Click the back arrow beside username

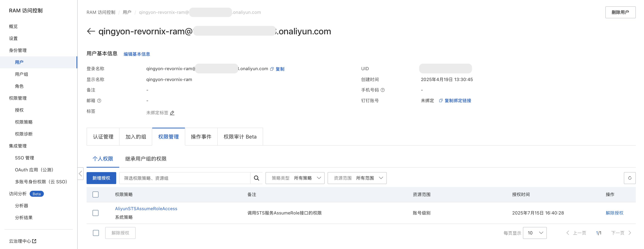(x=91, y=31)
